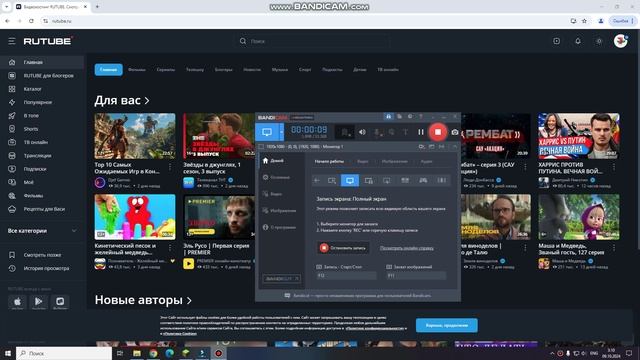Open Маша и Медведь video thumbnail

coord(578,217)
